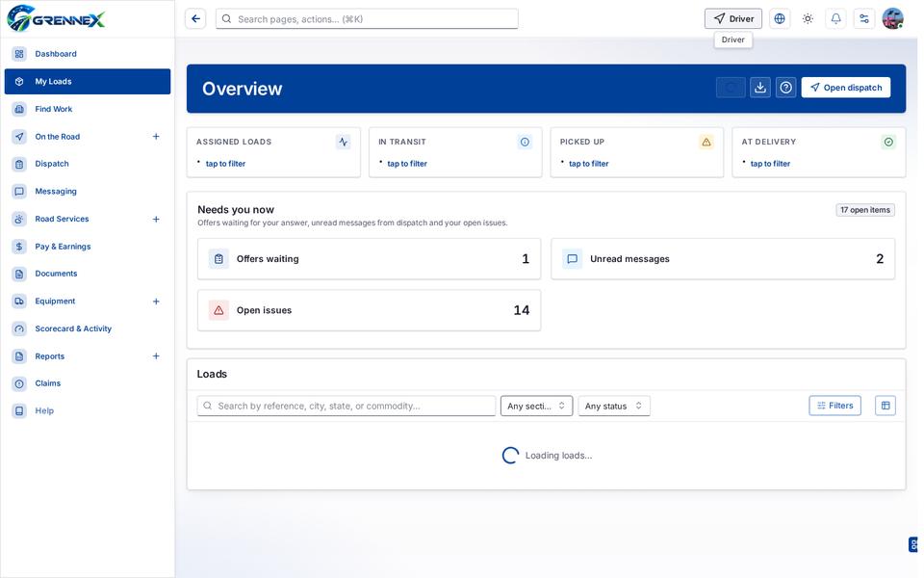The image size is (924, 578).
Task: Toggle the light/dark theme sun icon
Action: tap(808, 19)
